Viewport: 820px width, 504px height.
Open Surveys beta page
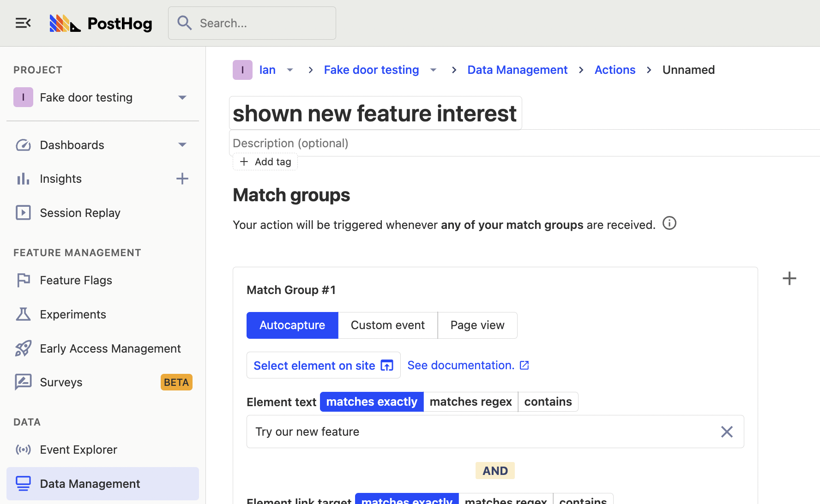tap(61, 382)
